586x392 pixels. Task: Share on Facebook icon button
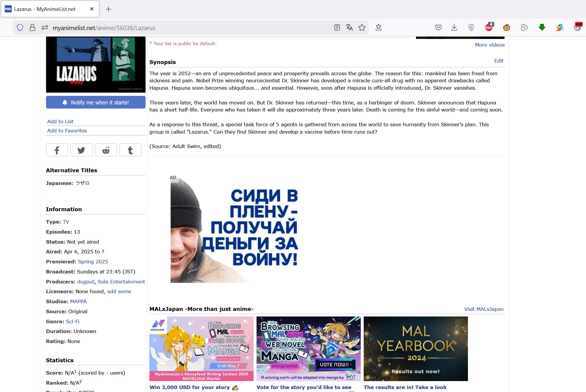57,150
